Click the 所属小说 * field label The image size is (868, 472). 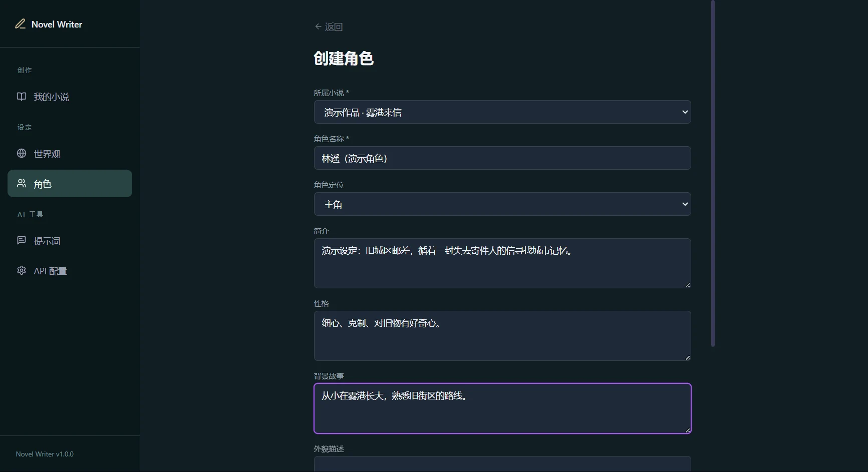click(x=332, y=93)
